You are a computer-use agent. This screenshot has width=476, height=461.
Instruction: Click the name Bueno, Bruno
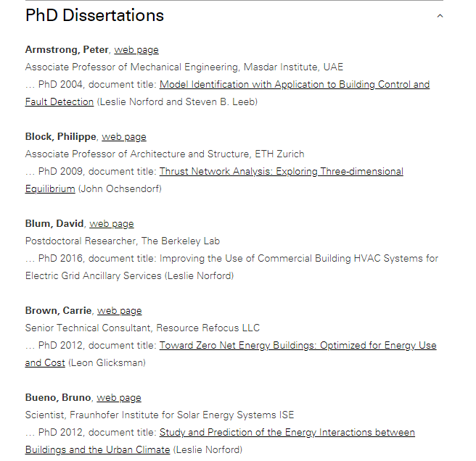[57, 398]
